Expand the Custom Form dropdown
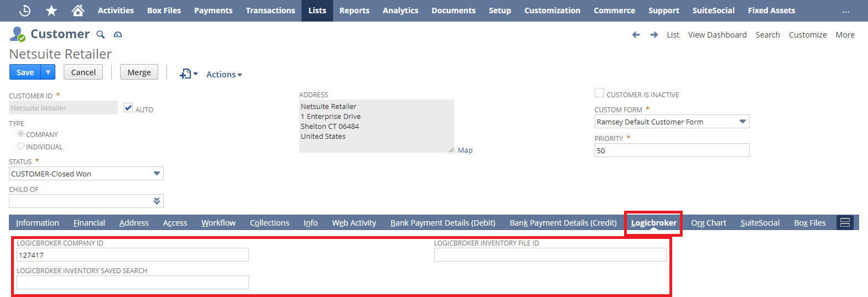Viewport: 868px width, 297px height. [742, 122]
